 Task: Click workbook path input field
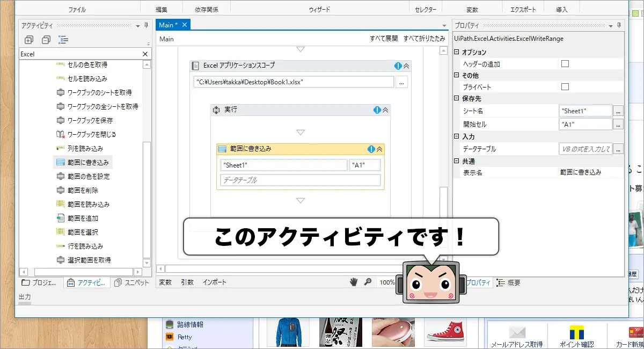[x=294, y=82]
